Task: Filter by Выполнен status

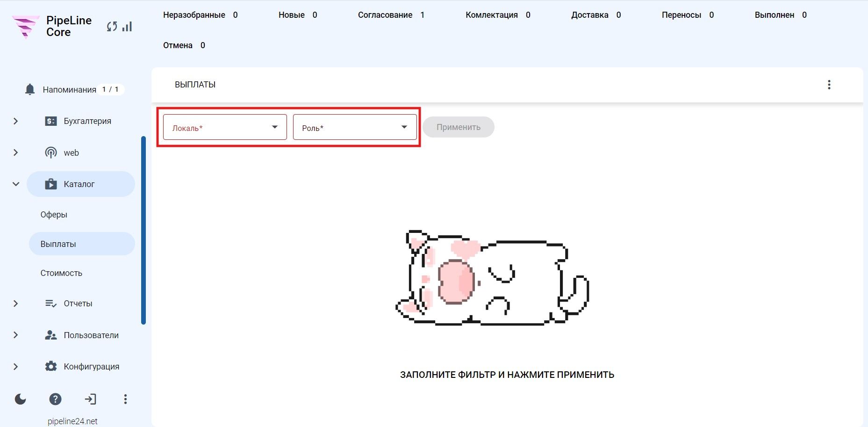Action: tap(781, 15)
